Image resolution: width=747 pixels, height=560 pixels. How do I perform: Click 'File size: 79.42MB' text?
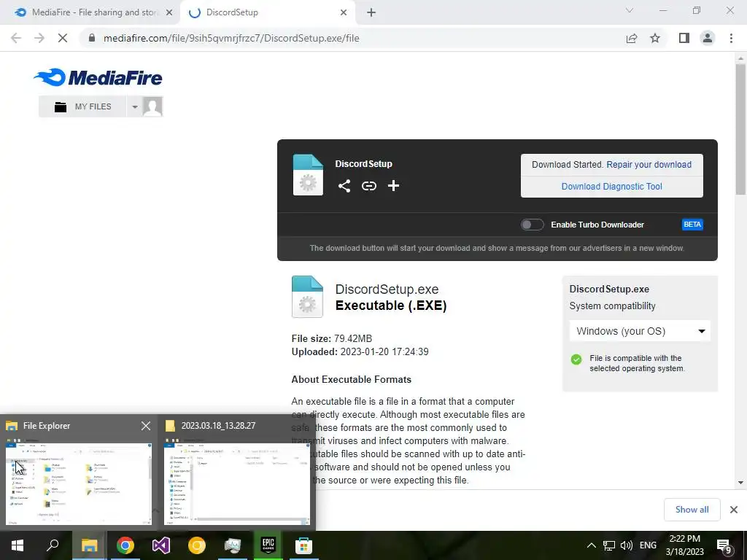332,338
